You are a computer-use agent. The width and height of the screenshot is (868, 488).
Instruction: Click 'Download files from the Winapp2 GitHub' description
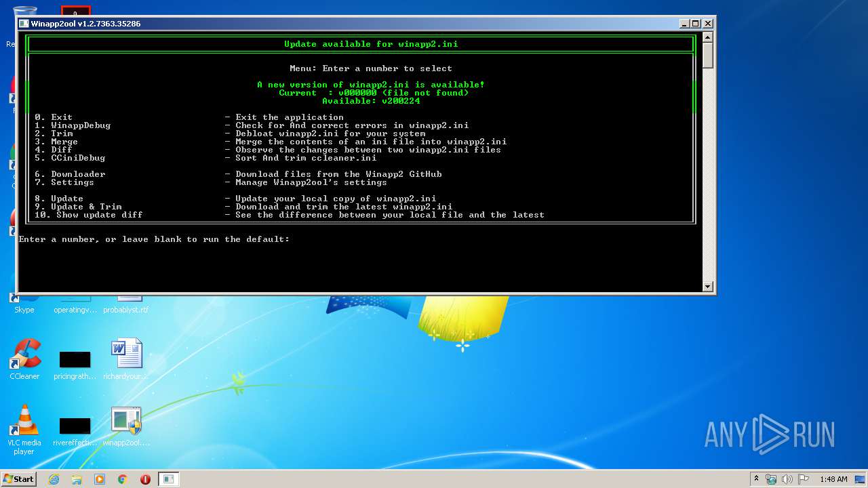338,174
